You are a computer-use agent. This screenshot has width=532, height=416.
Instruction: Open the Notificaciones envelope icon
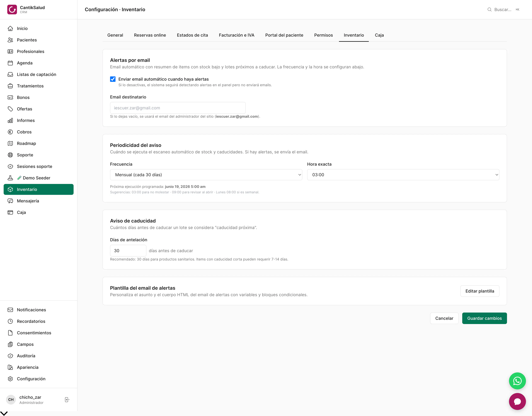click(x=10, y=310)
